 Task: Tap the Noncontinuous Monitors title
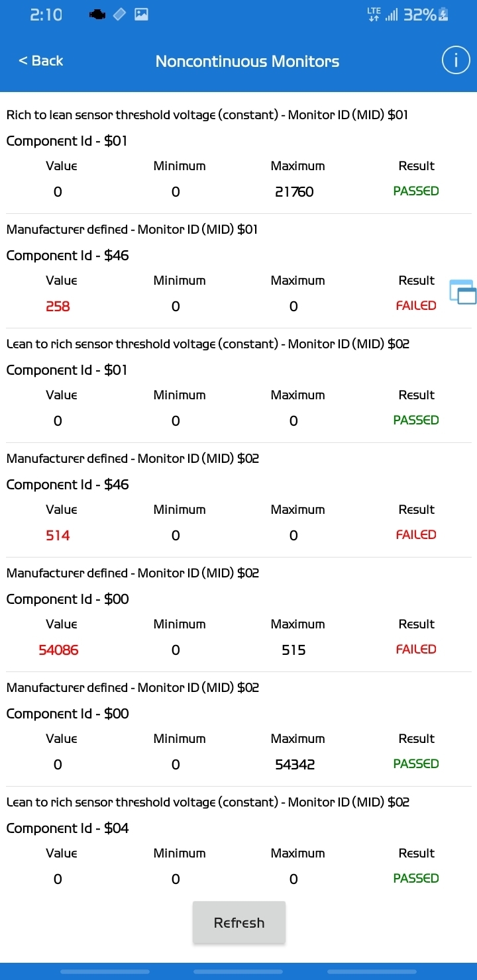(247, 62)
